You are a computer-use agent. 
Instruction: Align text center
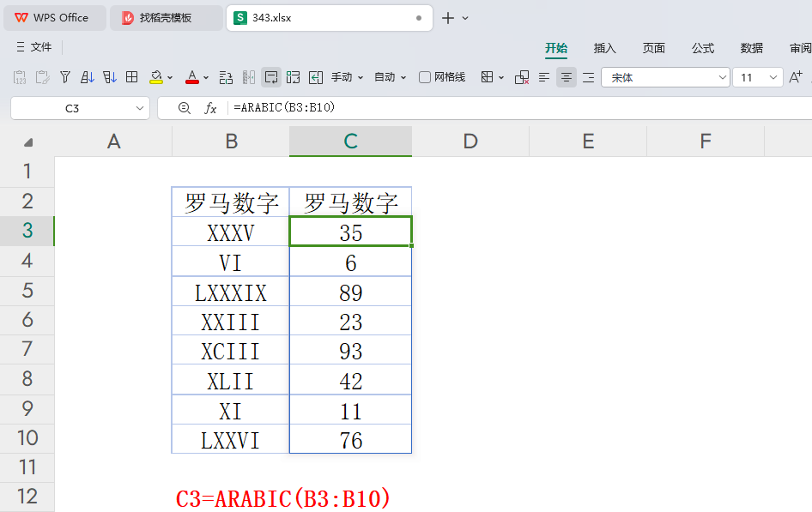pos(566,77)
